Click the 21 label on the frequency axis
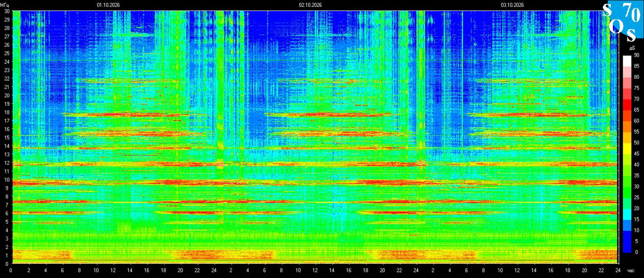 7,87
